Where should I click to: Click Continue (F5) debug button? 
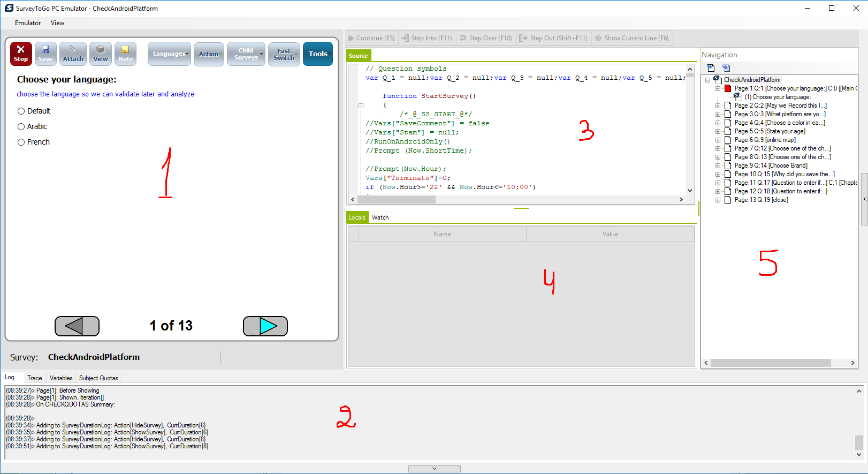[372, 38]
